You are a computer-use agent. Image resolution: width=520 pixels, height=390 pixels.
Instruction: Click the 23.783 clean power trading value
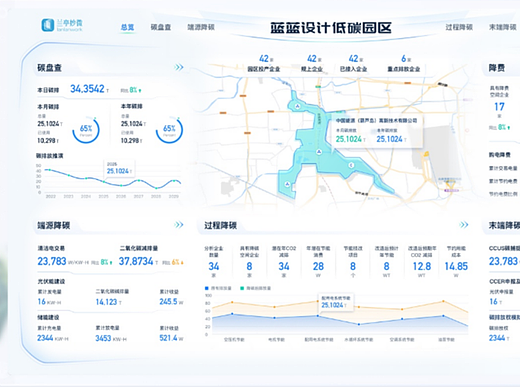click(x=52, y=261)
